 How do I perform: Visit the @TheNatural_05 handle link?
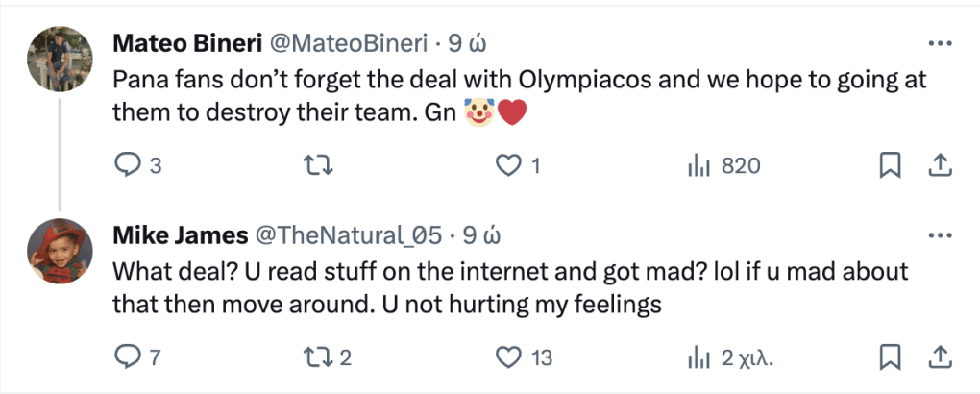tap(347, 235)
